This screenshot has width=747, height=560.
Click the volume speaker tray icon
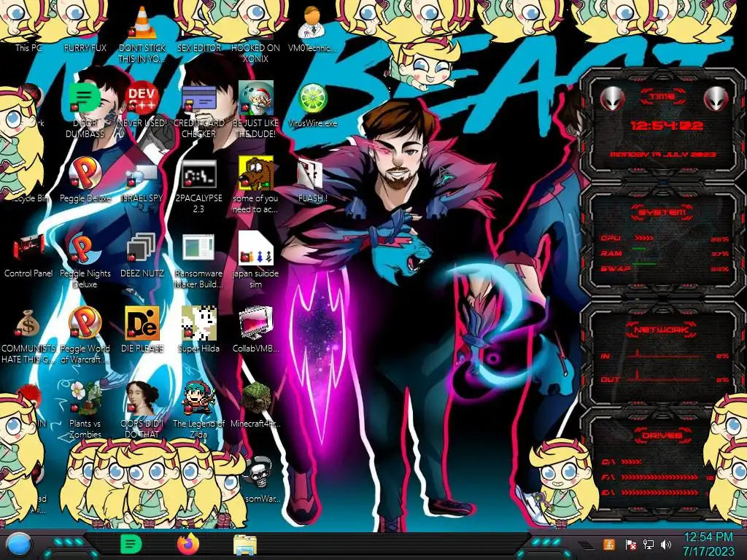(x=666, y=544)
